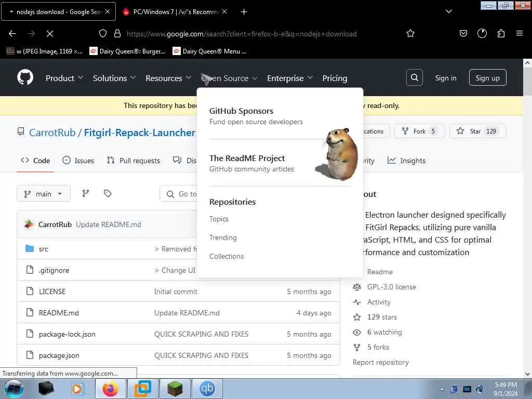532x399 pixels.
Task: Click the Sign up button
Action: click(x=487, y=78)
